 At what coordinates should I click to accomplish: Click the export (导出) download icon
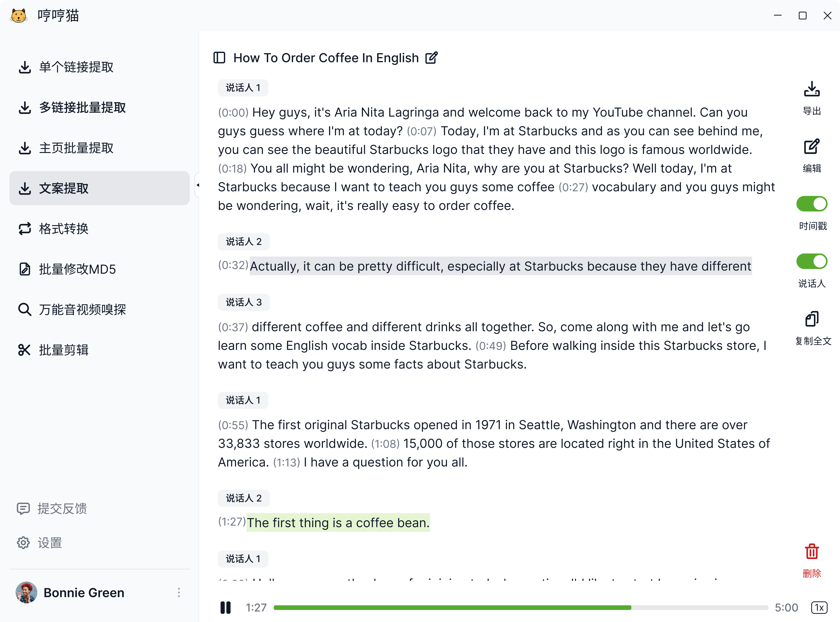(812, 90)
